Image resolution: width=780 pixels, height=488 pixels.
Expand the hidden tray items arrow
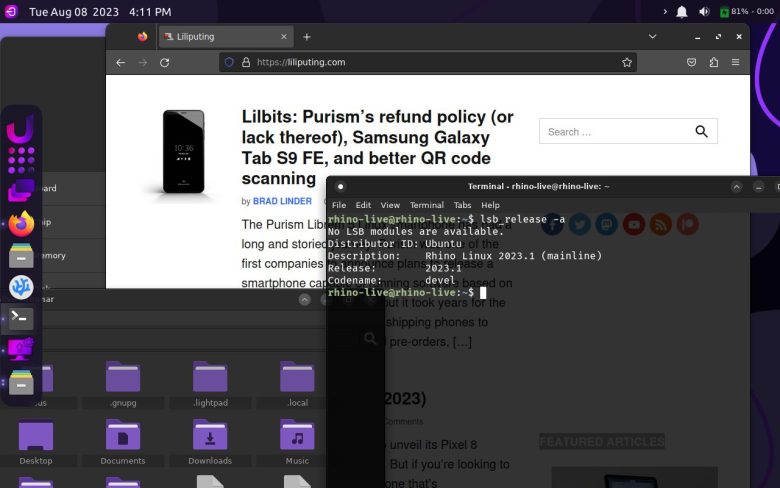tap(665, 11)
